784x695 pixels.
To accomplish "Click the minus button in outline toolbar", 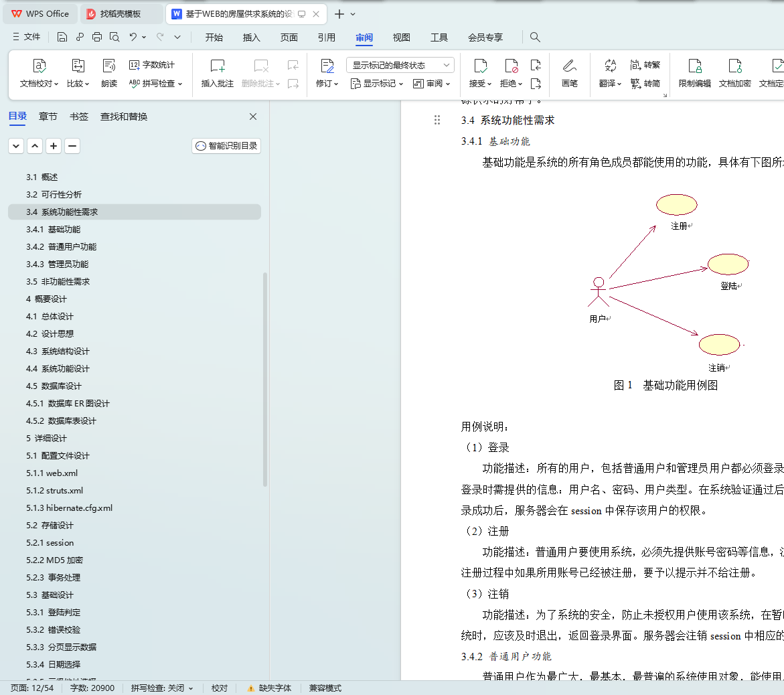I will coord(72,146).
